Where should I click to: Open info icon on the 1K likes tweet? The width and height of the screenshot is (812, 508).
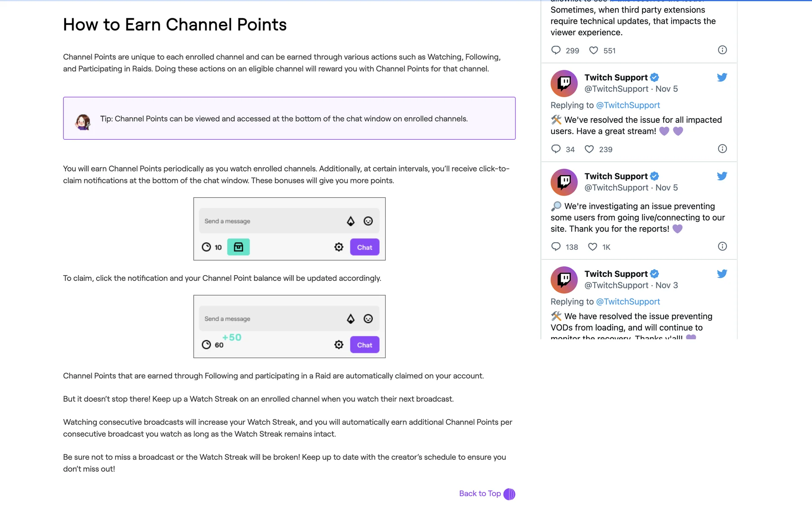coord(722,247)
